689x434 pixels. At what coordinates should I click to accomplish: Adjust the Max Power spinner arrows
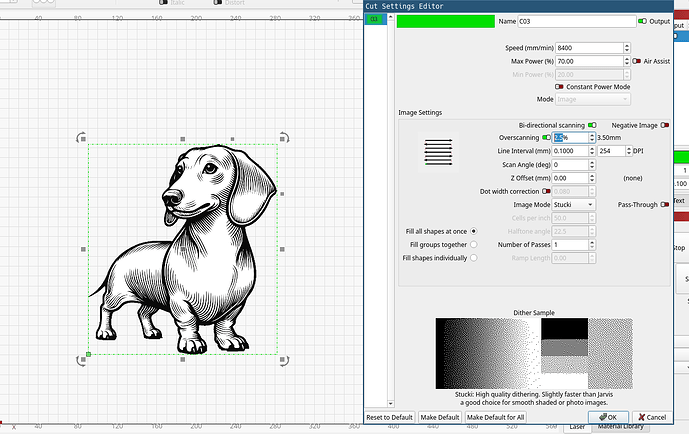point(627,61)
